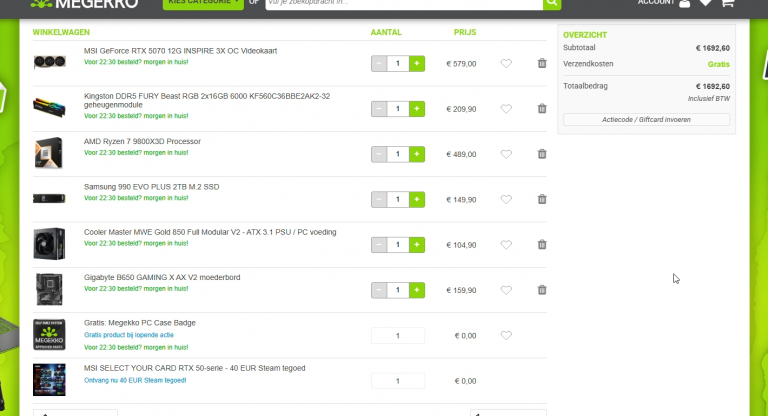The image size is (768, 416).
Task: Focus the search query field
Action: pyautogui.click(x=404, y=3)
